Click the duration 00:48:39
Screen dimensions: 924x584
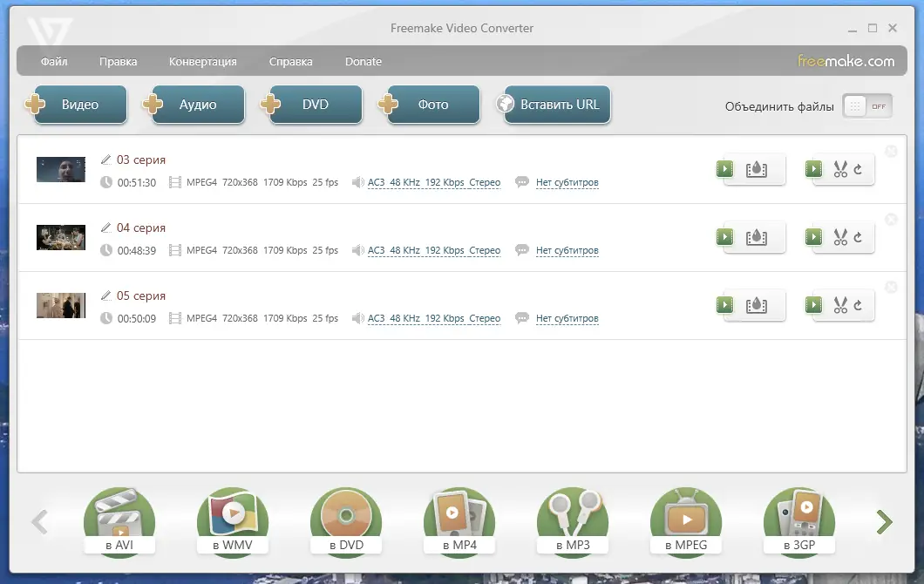tap(137, 250)
